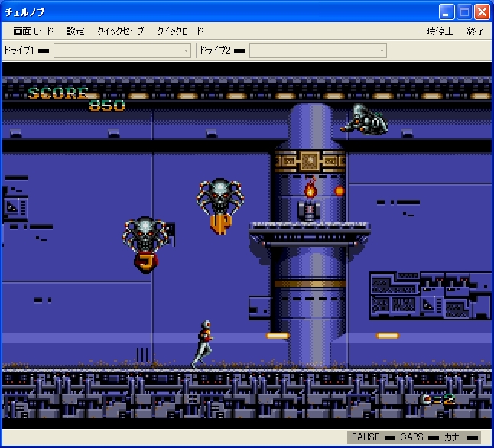Image resolution: width=494 pixels, height=448 pixels.
Task: Click the SCORE display in game
Action: point(60,93)
